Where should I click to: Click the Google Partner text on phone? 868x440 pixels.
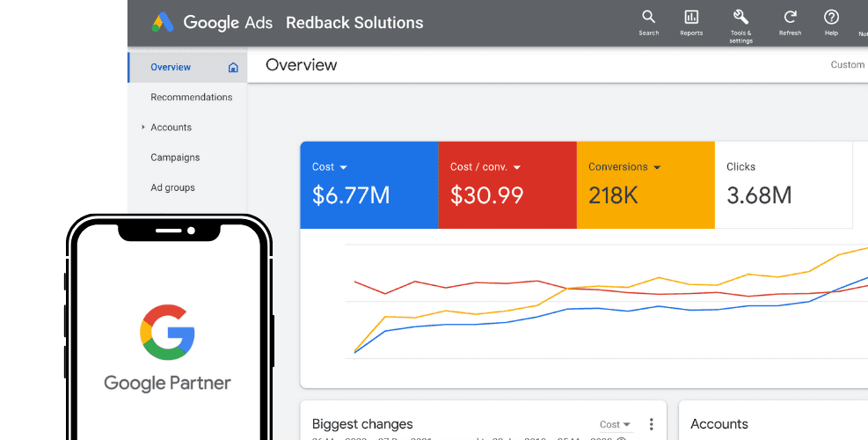tap(167, 383)
